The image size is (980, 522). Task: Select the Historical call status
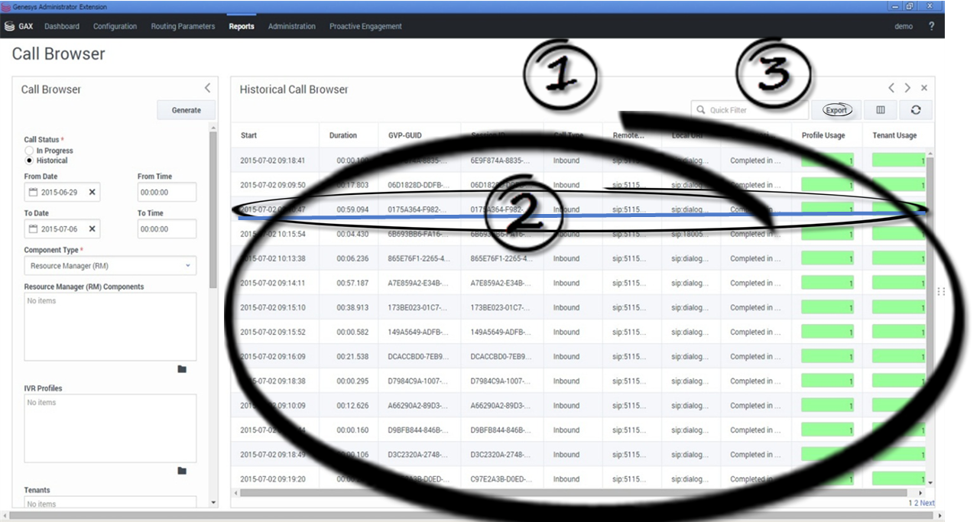click(30, 160)
